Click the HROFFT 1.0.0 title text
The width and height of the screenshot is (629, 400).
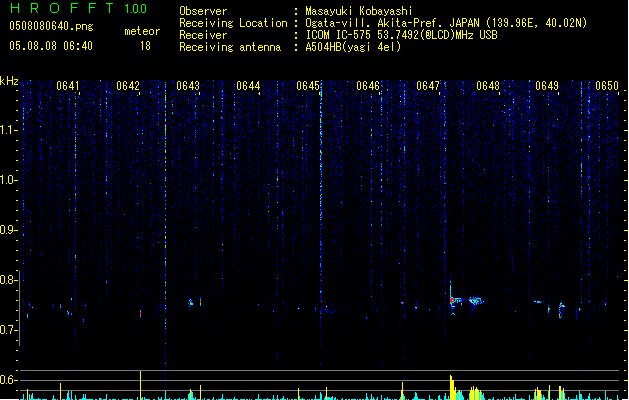click(x=78, y=8)
